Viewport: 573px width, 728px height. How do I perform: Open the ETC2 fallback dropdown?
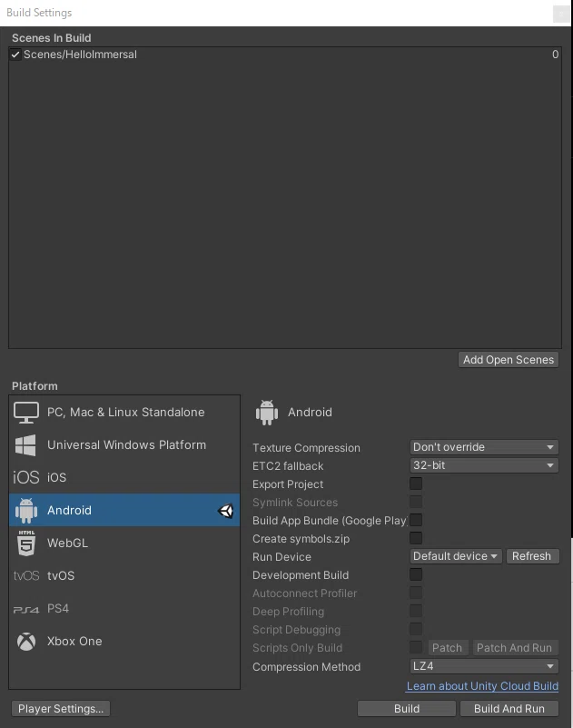484,465
